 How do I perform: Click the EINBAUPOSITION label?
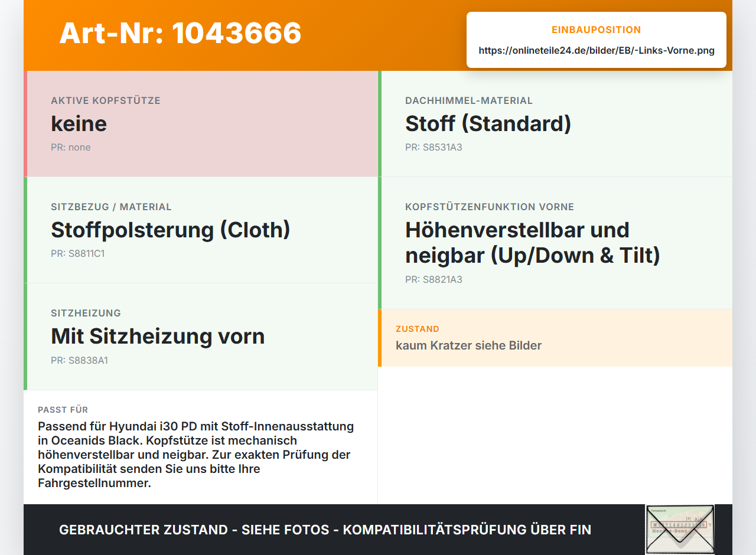point(597,30)
